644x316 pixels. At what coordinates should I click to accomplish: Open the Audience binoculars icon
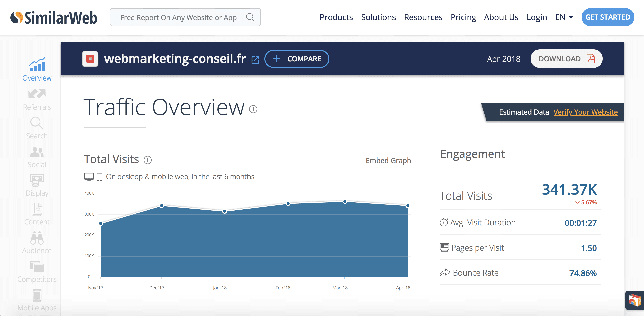(37, 238)
